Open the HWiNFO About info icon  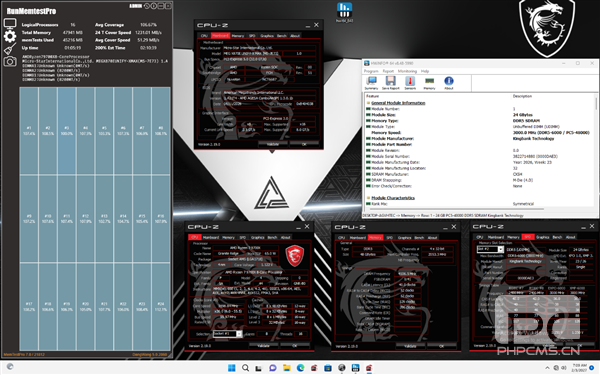[449, 83]
